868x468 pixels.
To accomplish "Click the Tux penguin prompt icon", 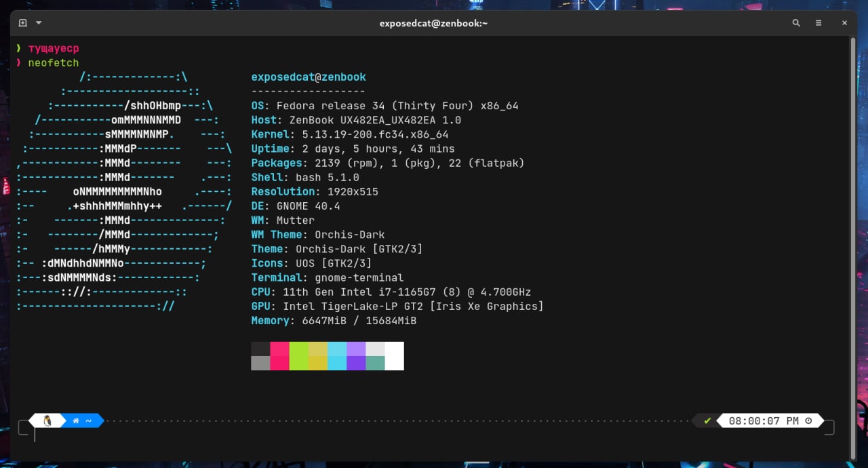I will 47,421.
